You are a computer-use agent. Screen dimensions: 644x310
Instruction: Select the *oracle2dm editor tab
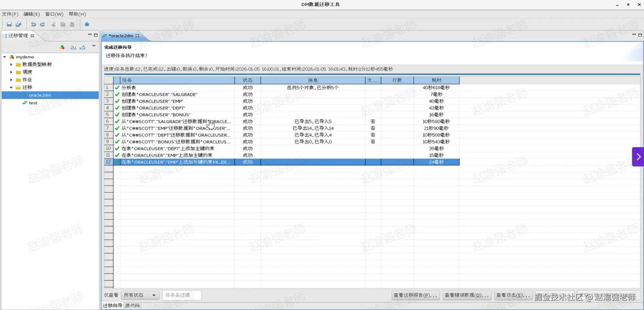tap(121, 36)
